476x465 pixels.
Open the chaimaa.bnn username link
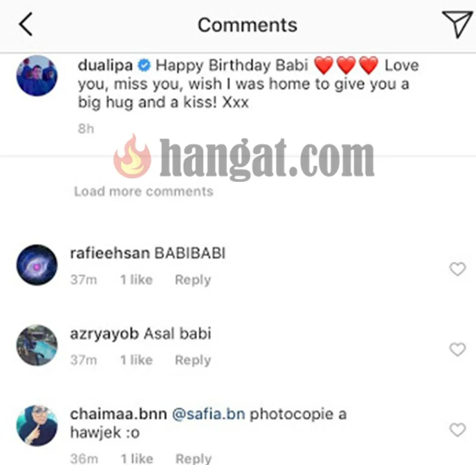click(x=119, y=414)
